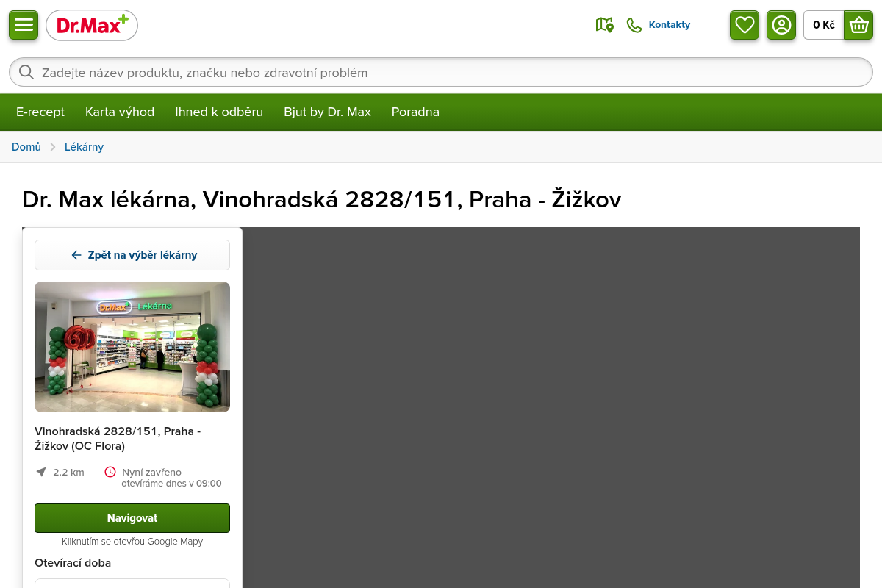Screen dimensions: 882x588
Task: Open the pharmacy map locator icon
Action: coord(604,25)
